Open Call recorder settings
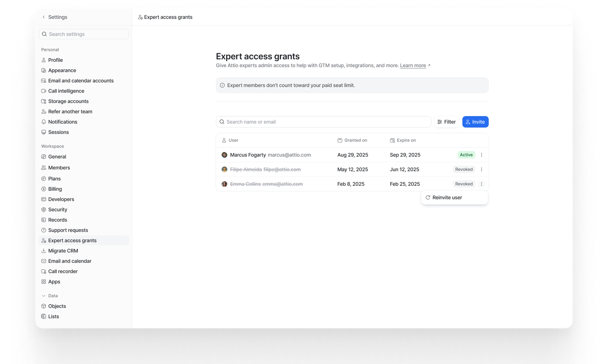Screen dimensions: 608x364 tap(63, 271)
